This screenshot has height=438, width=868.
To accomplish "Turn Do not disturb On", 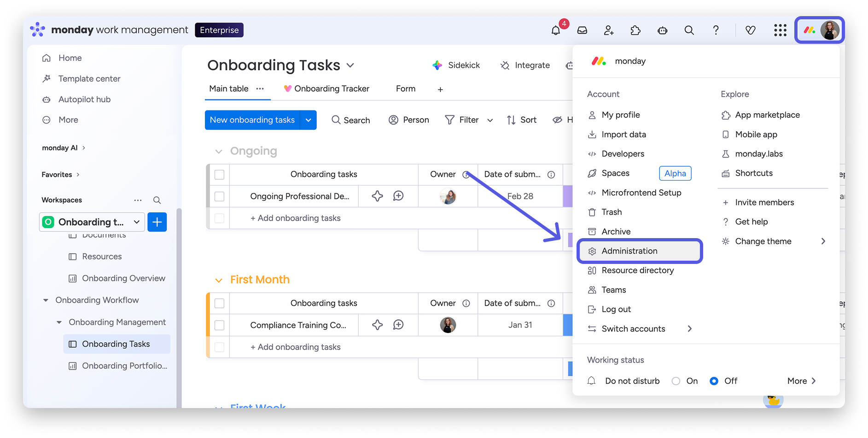I will click(676, 381).
